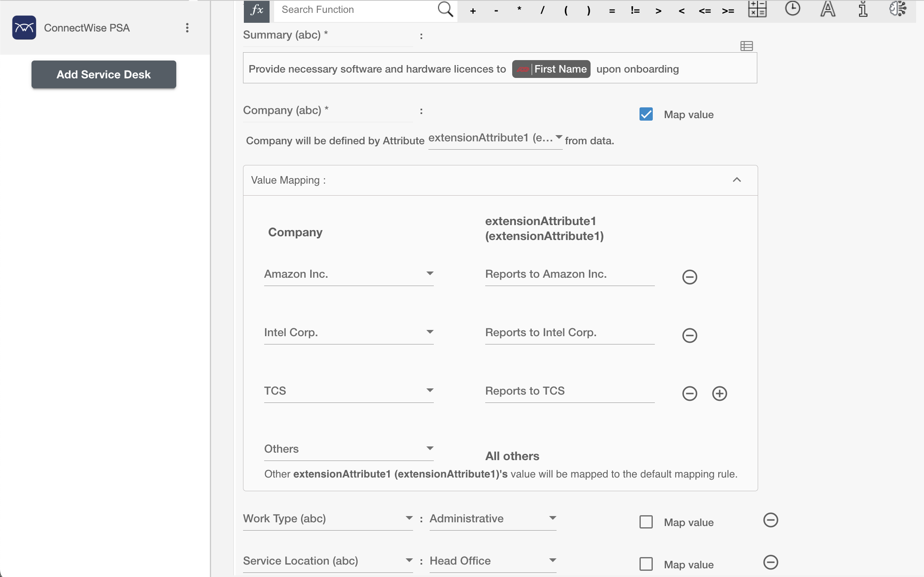This screenshot has width=924, height=577.
Task: Uncheck Map value for Company
Action: coord(646,114)
